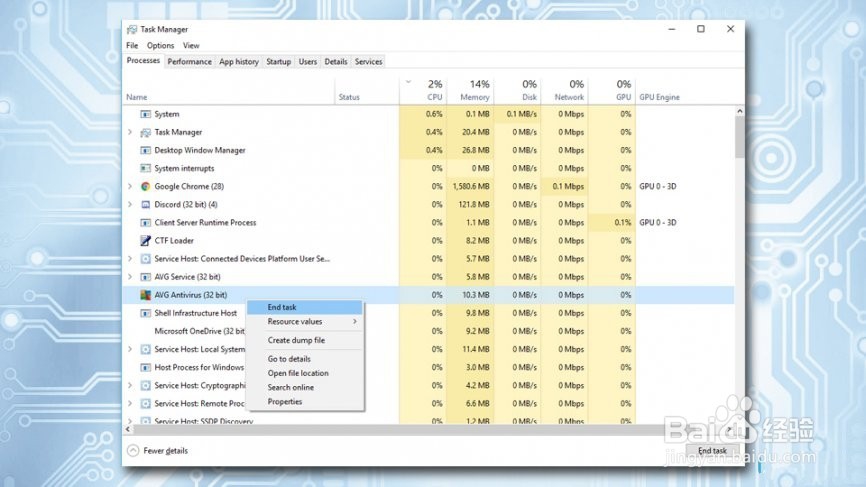Click the Service Host: Remote Proc icon

click(145, 404)
